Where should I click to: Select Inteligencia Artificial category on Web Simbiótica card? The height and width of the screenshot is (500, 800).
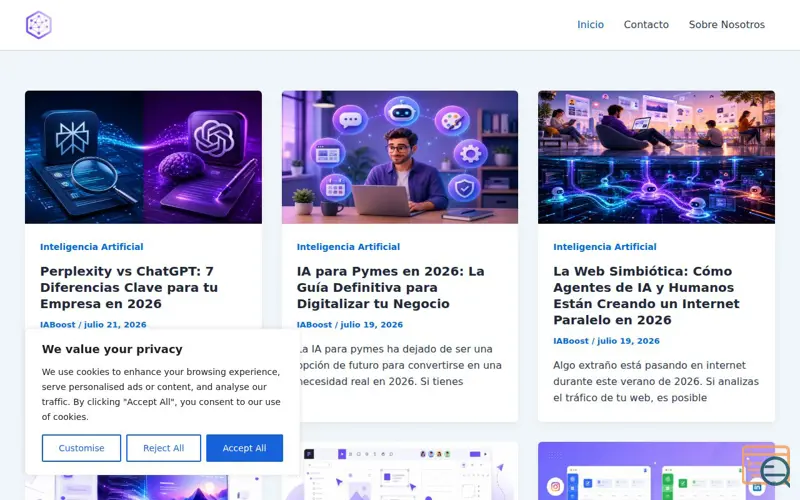coord(605,246)
